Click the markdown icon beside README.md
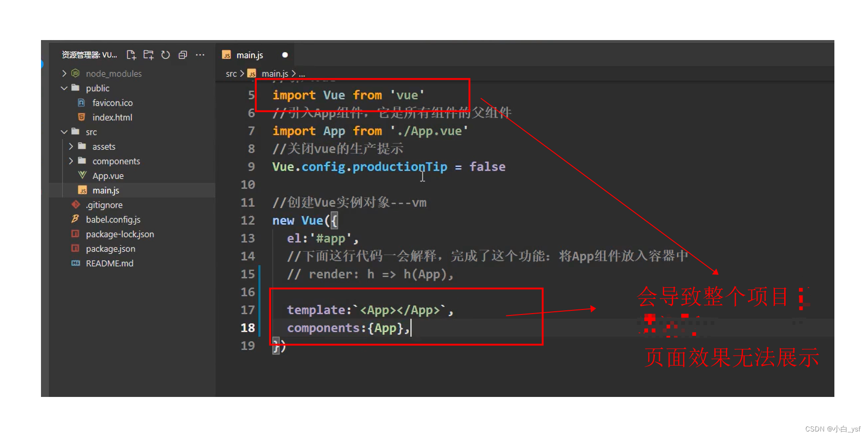Screen dimensions: 868x437 (x=76, y=263)
